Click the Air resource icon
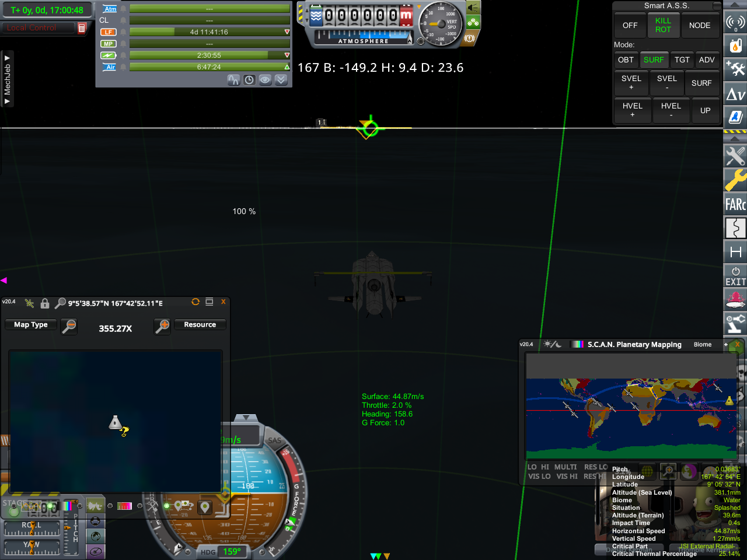 pos(110,67)
